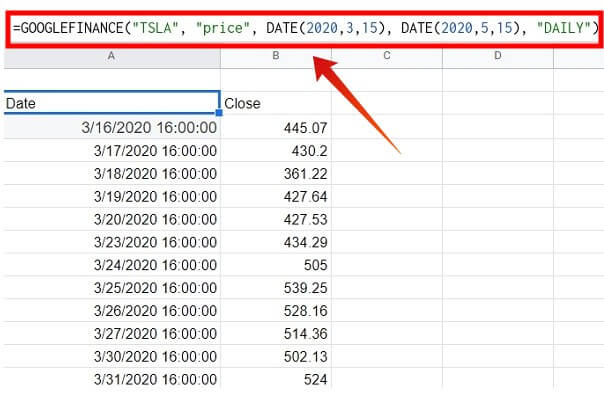604x393 pixels.
Task: Click the GOOGLEFINANCE formula bar input
Action: pos(305,29)
